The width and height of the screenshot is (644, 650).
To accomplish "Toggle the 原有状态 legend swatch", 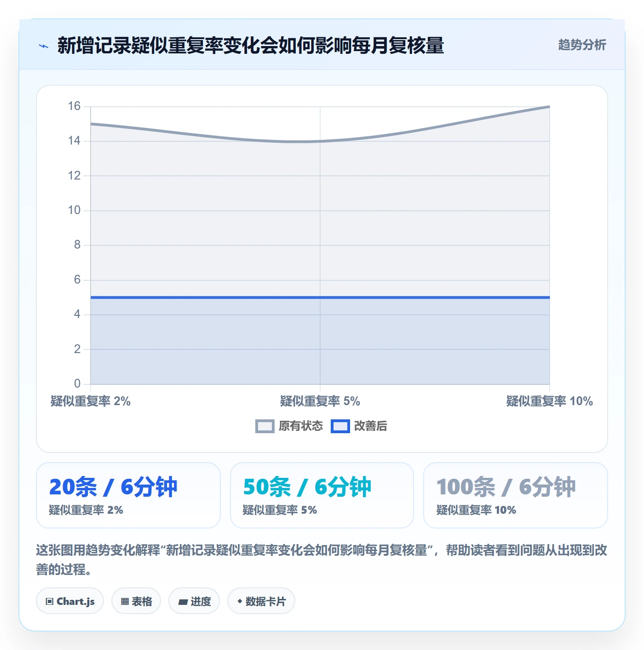I will point(264,426).
